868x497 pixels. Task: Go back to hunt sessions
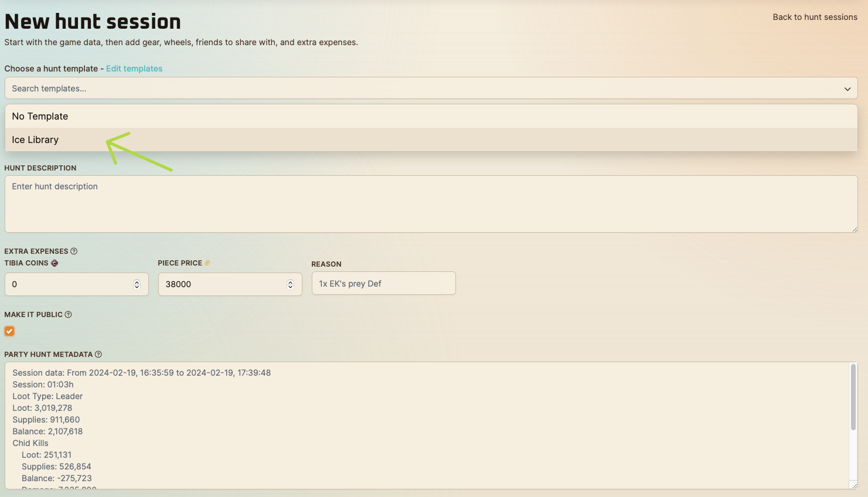[815, 17]
